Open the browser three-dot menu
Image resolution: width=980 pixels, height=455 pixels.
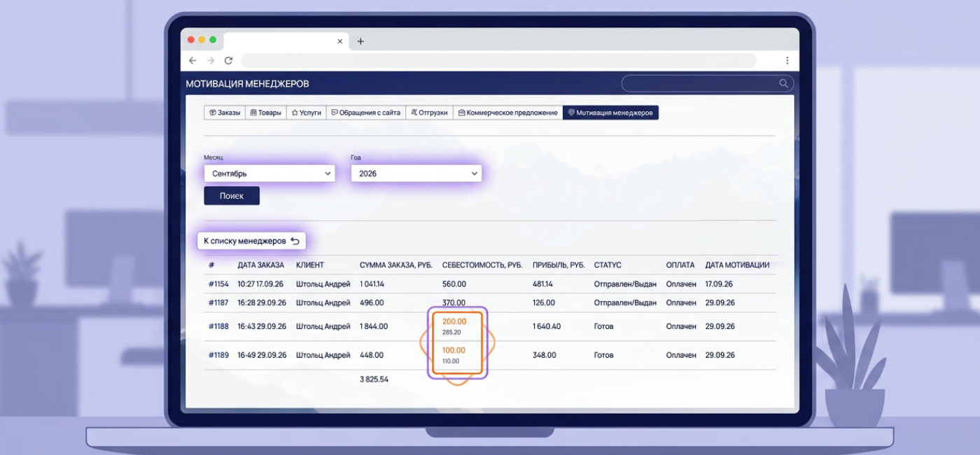click(x=787, y=61)
